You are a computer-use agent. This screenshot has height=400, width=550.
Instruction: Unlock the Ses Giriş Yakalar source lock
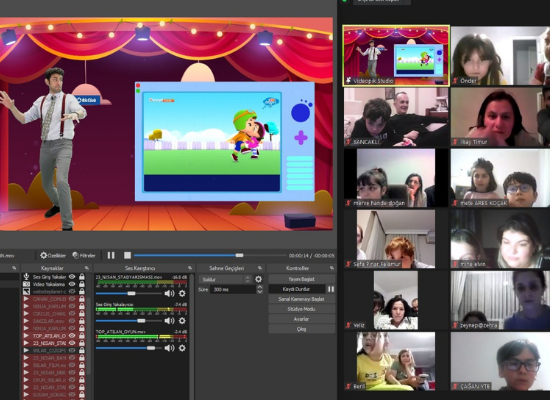82,277
